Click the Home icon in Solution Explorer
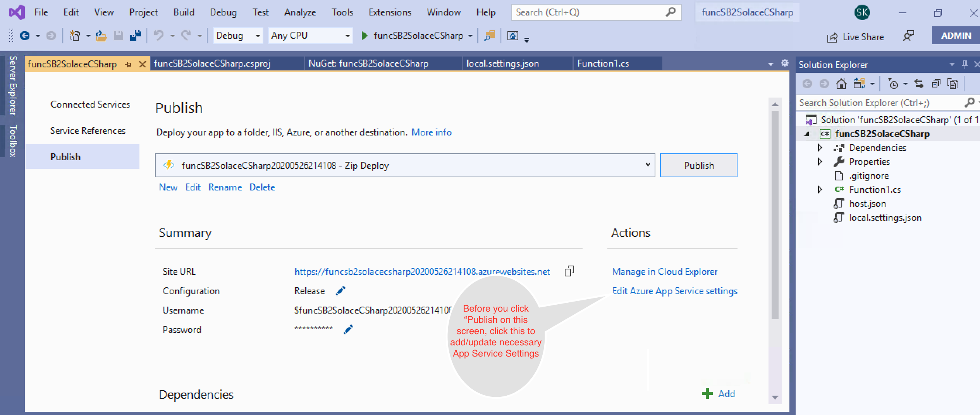980x415 pixels. tap(841, 84)
